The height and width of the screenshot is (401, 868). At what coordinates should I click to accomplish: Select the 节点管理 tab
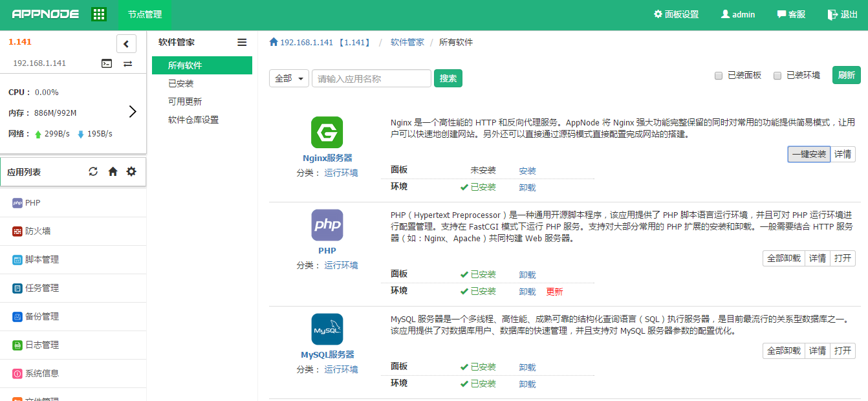coord(145,14)
